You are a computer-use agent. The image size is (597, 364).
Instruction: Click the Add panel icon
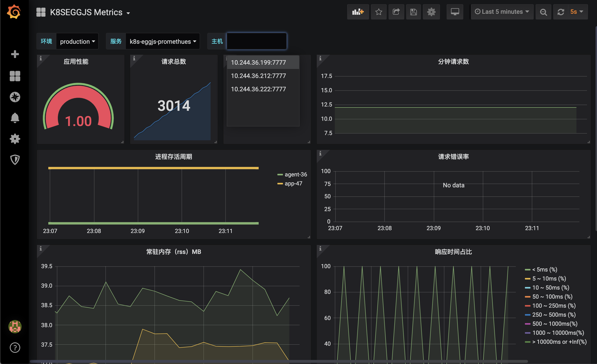(x=358, y=12)
